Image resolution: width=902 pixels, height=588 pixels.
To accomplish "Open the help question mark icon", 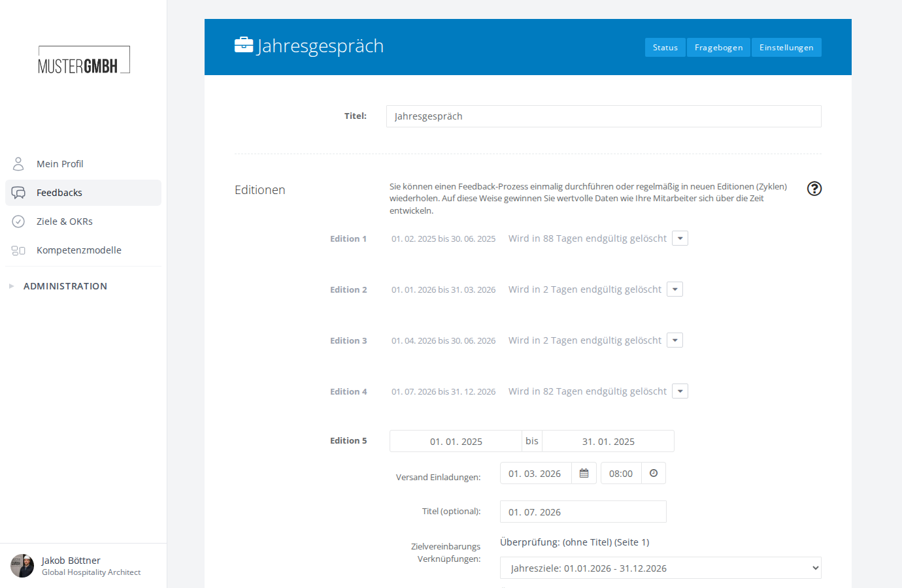I will pyautogui.click(x=814, y=188).
